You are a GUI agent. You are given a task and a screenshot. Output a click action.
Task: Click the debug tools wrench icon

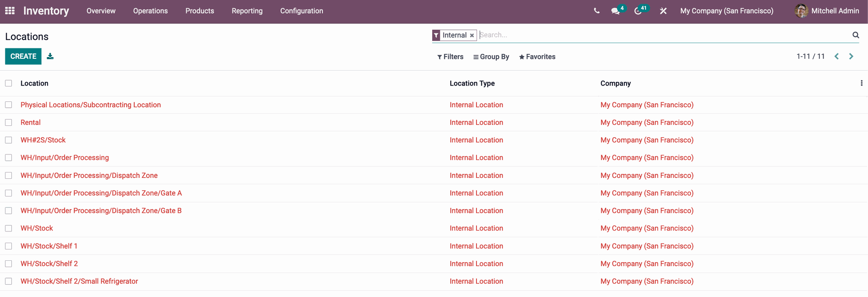click(x=663, y=11)
